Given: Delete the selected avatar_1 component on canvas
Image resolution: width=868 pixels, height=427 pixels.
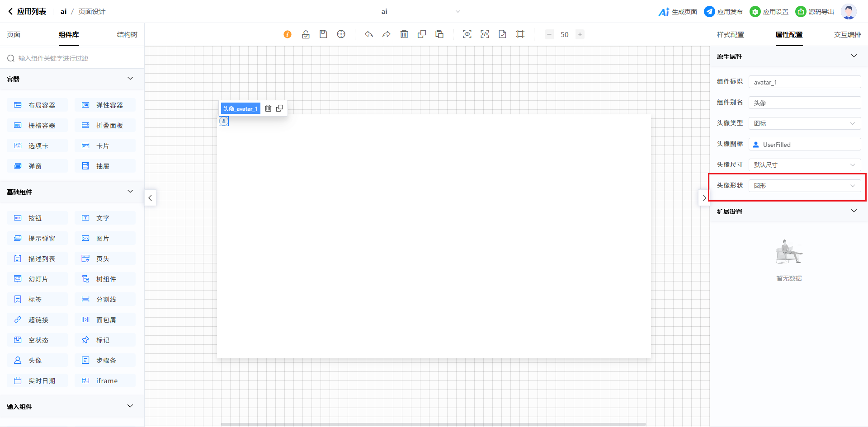Looking at the screenshot, I should pos(268,108).
